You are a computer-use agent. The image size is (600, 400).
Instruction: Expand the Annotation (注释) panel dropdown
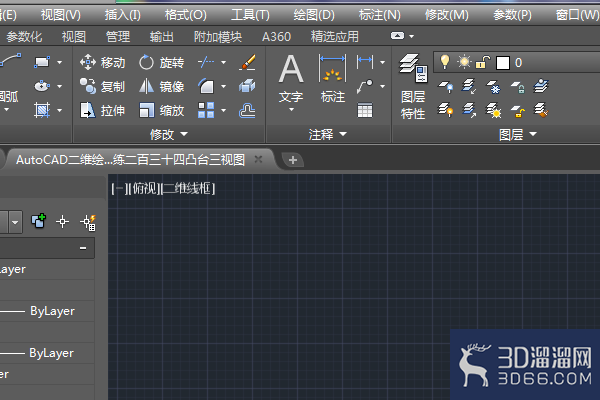coord(328,134)
